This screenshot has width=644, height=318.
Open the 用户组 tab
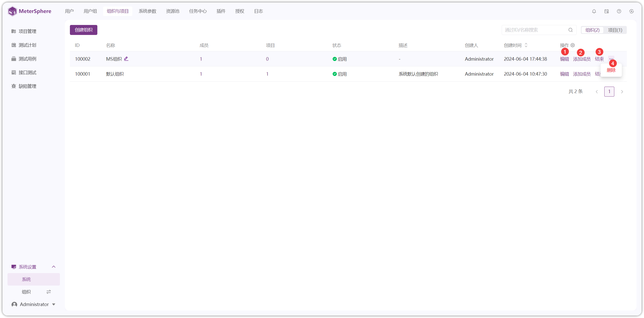[x=90, y=11]
